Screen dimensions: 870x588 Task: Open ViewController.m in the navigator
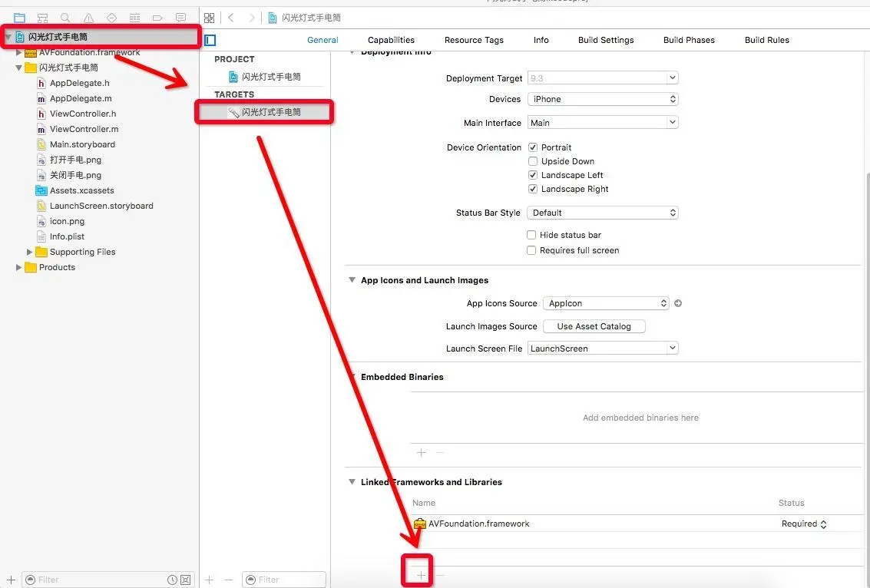point(84,129)
